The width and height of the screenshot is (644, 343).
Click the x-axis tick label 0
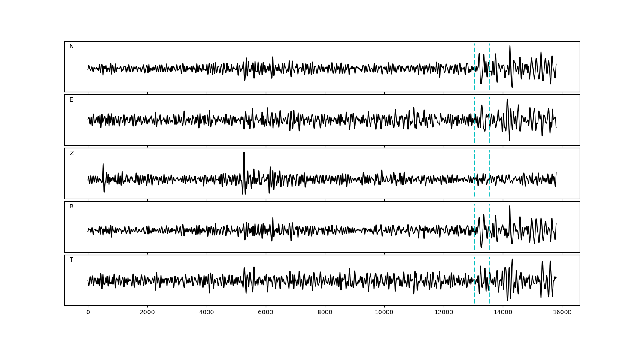[x=88, y=313]
